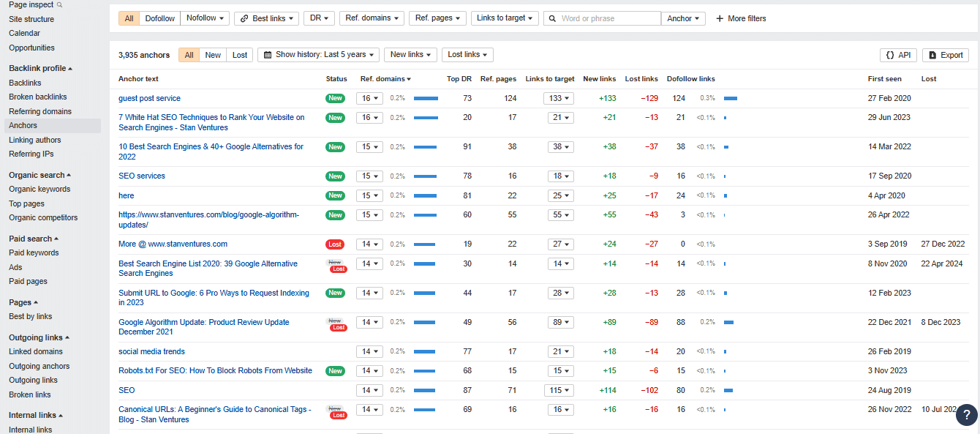The width and height of the screenshot is (980, 434).
Task: Click the plus icon for More filters
Action: (x=720, y=18)
